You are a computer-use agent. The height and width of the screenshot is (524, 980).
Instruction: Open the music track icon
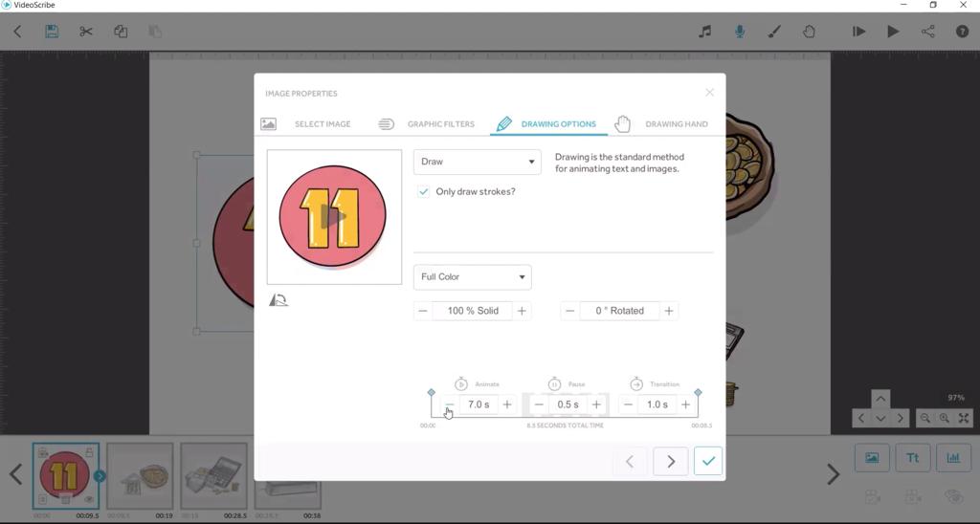tap(705, 32)
